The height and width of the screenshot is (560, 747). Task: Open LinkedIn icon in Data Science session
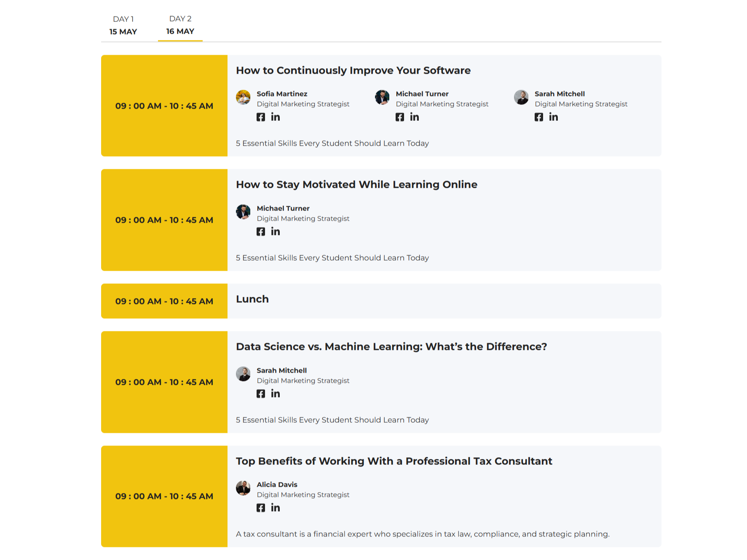coord(276,394)
